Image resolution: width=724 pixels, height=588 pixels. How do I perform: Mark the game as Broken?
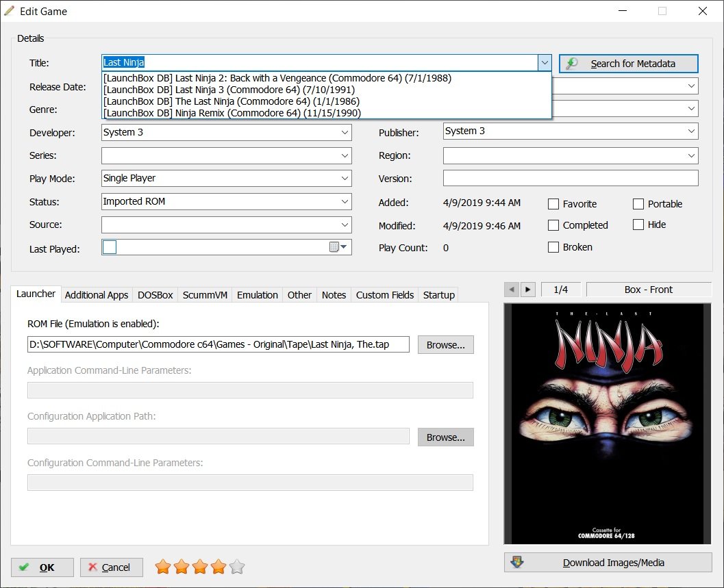pos(553,247)
